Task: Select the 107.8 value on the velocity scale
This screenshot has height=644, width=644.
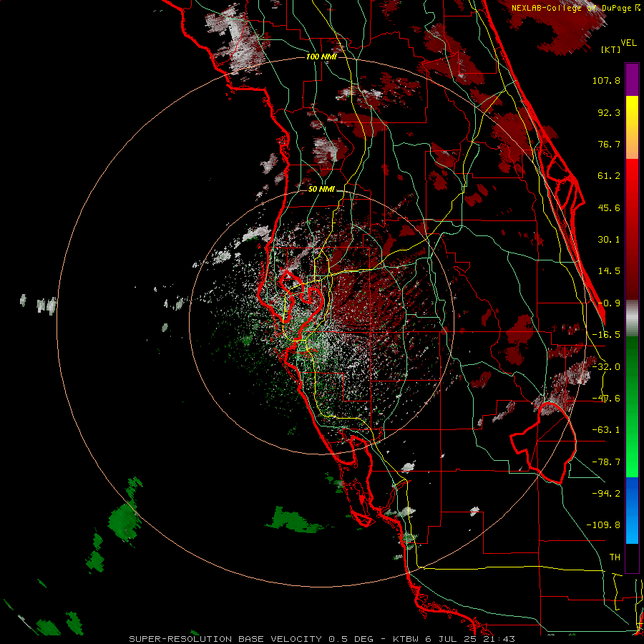Action: point(606,80)
